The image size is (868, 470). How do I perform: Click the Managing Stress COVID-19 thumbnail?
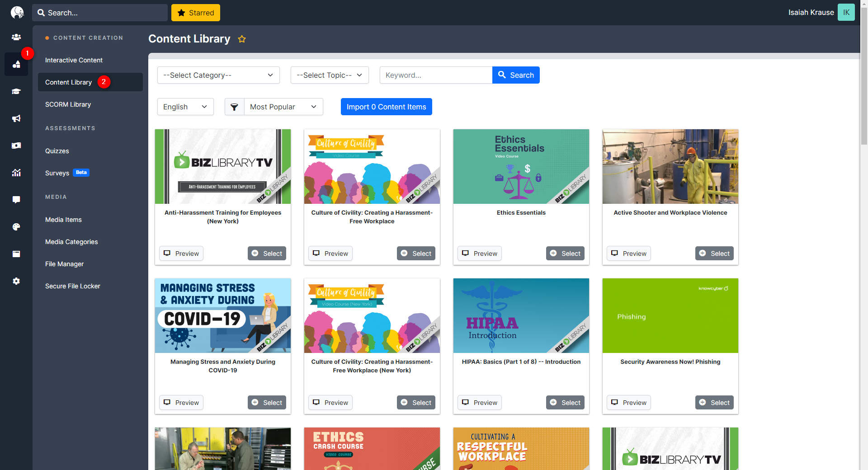point(223,315)
